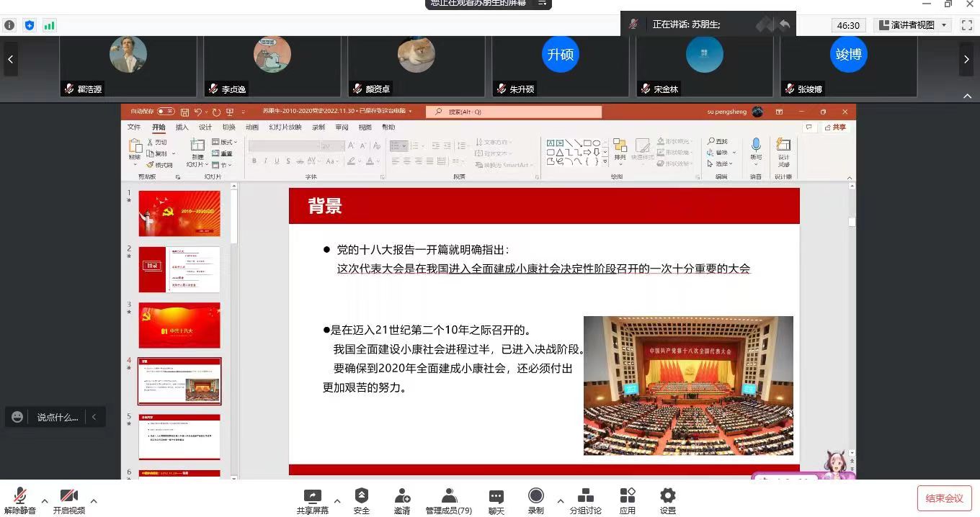Viewport: 980px width, 517px height.
Task: Select slide 3 thumbnail
Action: 179,325
